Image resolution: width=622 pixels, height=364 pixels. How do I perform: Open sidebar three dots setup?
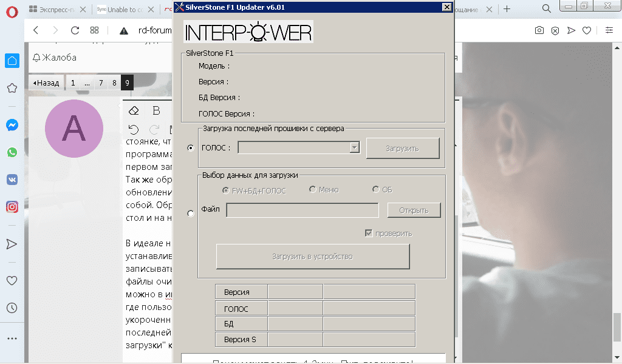click(x=12, y=339)
